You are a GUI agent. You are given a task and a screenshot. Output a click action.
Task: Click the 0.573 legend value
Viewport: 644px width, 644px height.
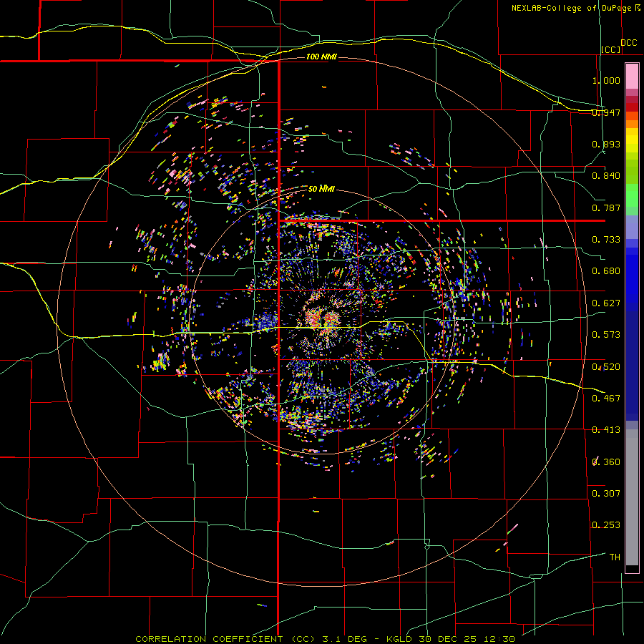pyautogui.click(x=606, y=335)
